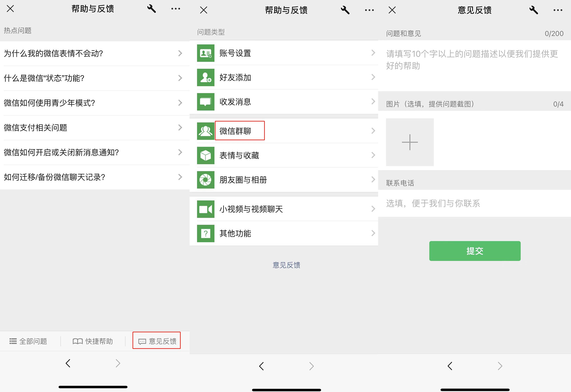
Task: Click the highlighted 微信群聊 group chat icon
Action: (x=206, y=131)
